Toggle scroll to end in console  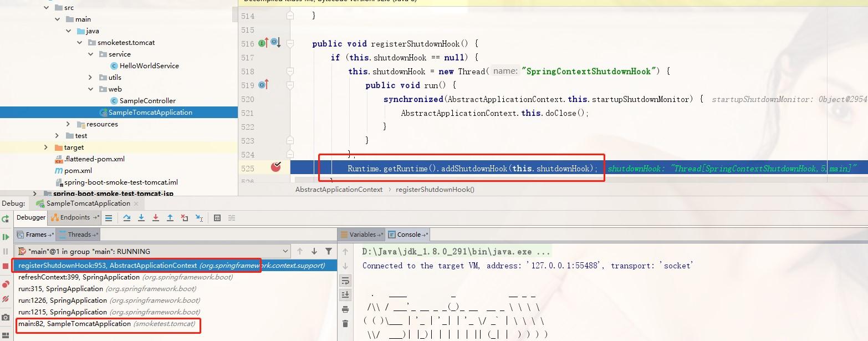[x=345, y=294]
